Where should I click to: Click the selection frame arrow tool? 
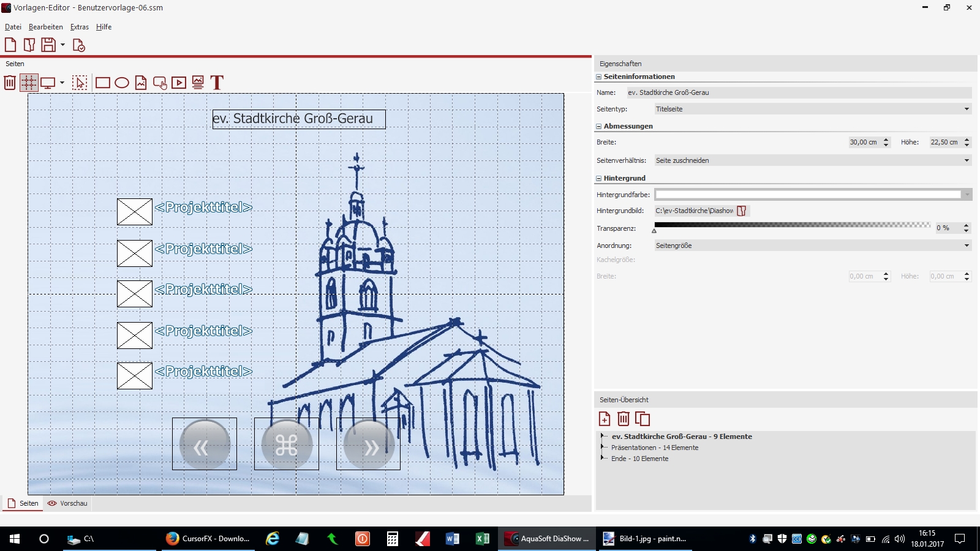tap(80, 83)
